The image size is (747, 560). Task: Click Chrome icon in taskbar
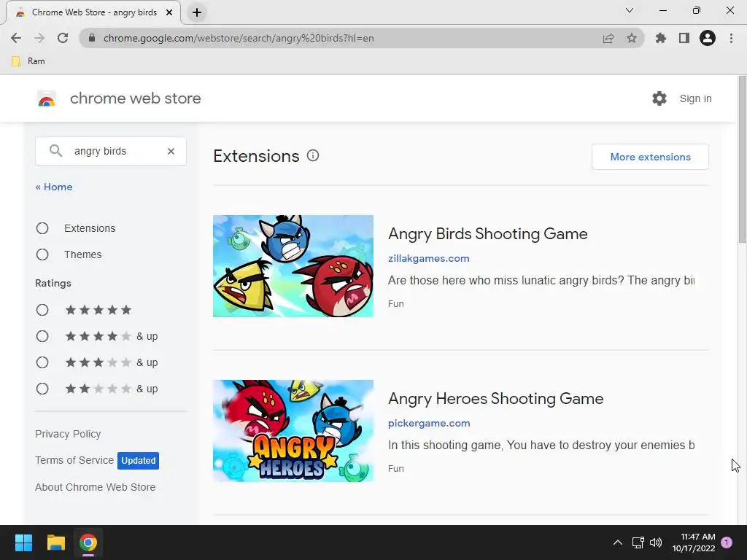88,542
